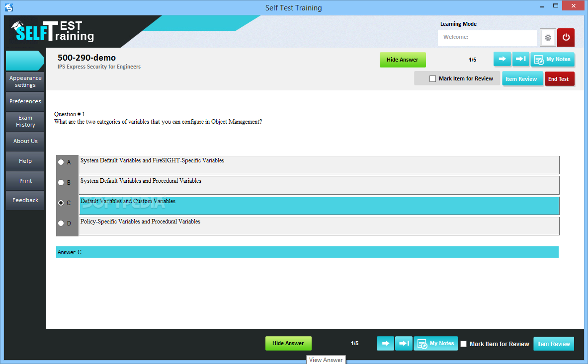The width and height of the screenshot is (588, 364).
Task: Click the top green Hide Answer button
Action: click(403, 60)
